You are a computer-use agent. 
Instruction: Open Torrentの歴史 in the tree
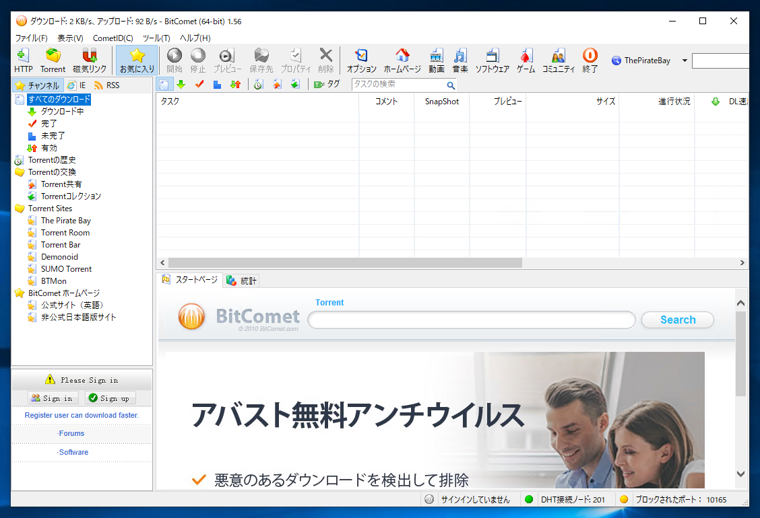tap(52, 160)
